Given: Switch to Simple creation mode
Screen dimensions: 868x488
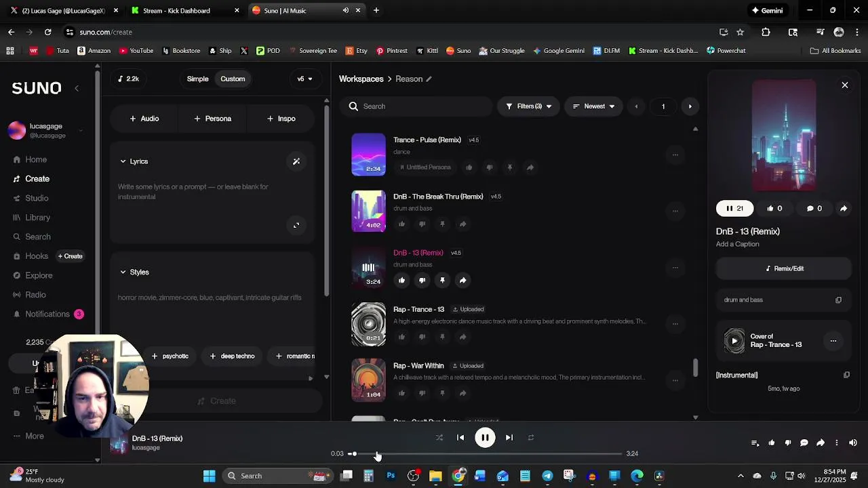Looking at the screenshot, I should pyautogui.click(x=197, y=79).
